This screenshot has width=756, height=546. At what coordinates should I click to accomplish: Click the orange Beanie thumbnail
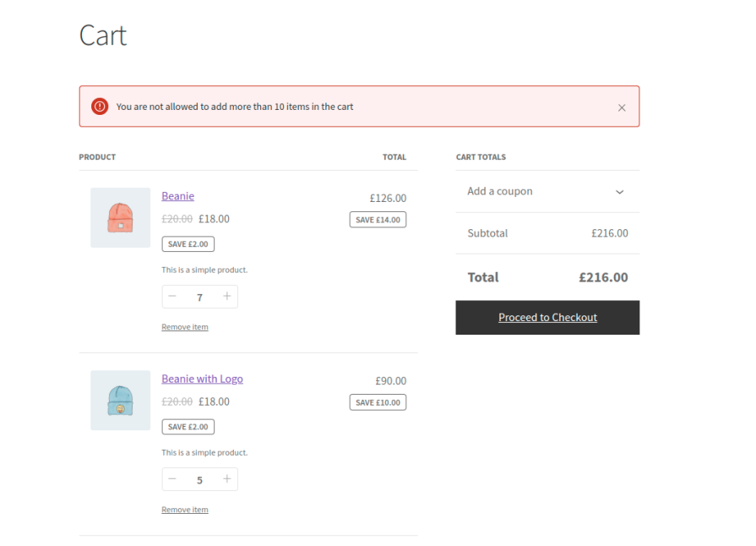(x=120, y=217)
